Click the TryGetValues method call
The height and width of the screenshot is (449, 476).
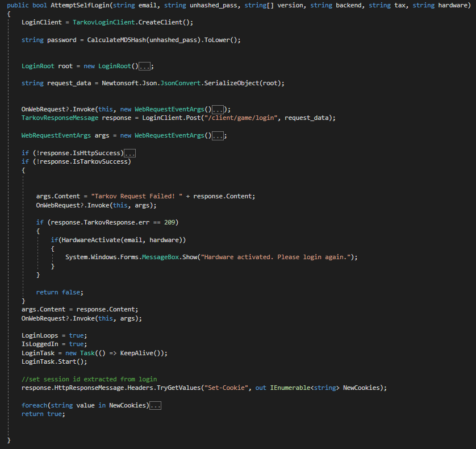pyautogui.click(x=178, y=388)
